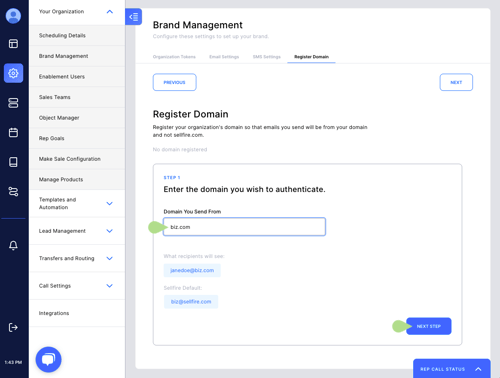The width and height of the screenshot is (500, 378).
Task: Open Object Manager menu item
Action: [77, 118]
